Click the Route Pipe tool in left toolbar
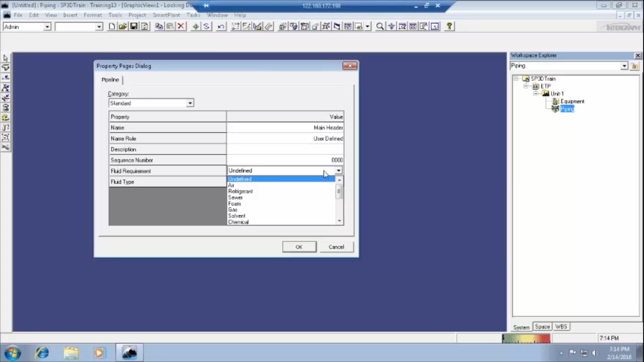Screen dimensions: 644x362 click(6, 68)
